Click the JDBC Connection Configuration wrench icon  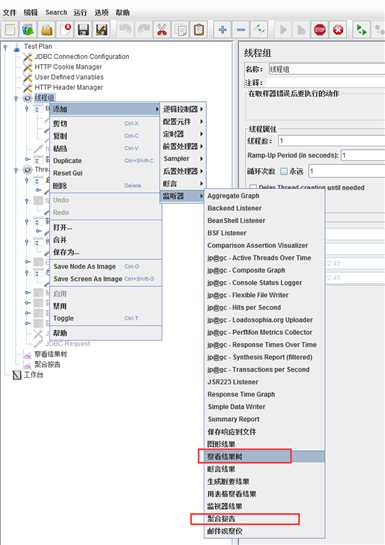(27, 57)
